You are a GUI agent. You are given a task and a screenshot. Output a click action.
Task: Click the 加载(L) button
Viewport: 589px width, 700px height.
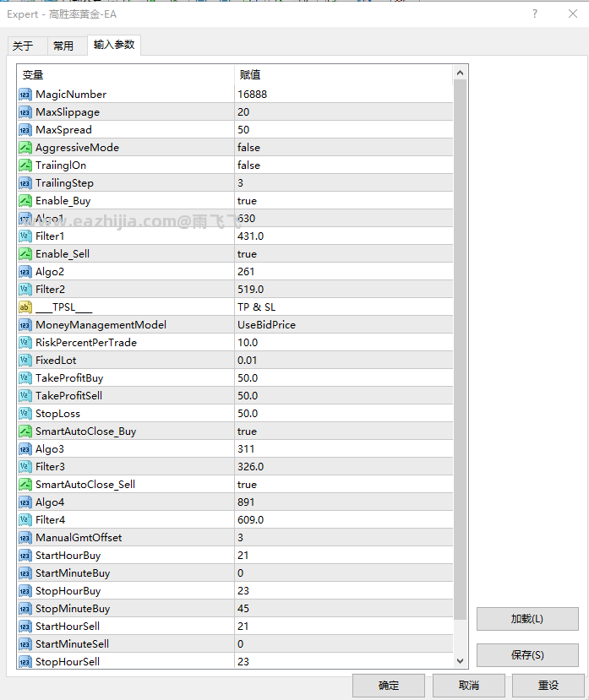(527, 619)
